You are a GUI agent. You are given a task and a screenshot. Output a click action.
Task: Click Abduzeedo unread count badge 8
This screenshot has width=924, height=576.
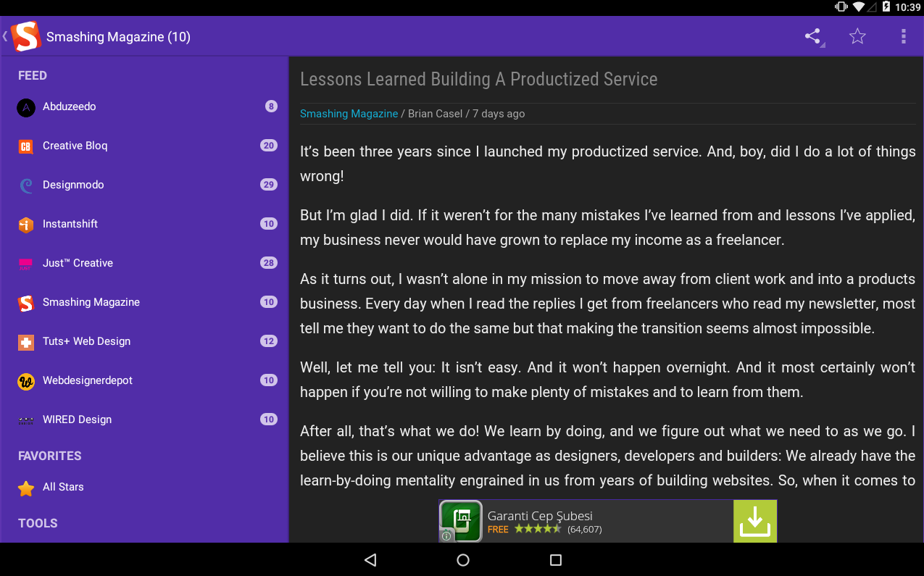pos(271,107)
